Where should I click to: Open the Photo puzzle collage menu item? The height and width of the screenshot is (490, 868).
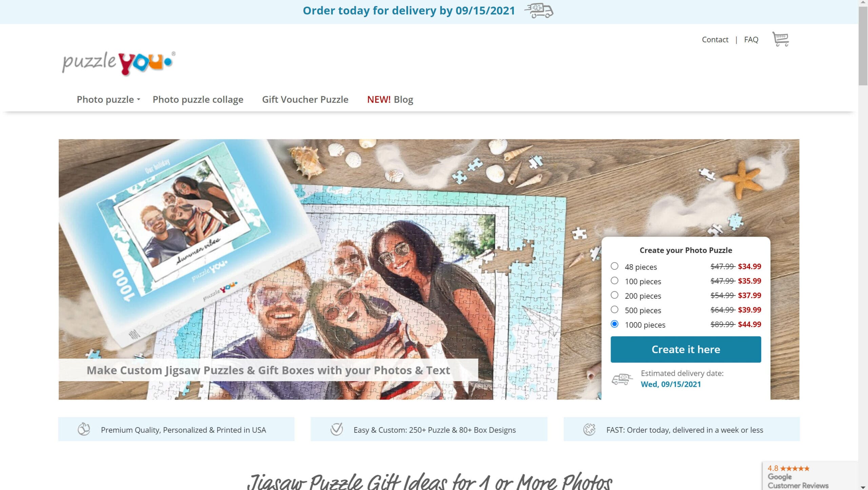[198, 99]
